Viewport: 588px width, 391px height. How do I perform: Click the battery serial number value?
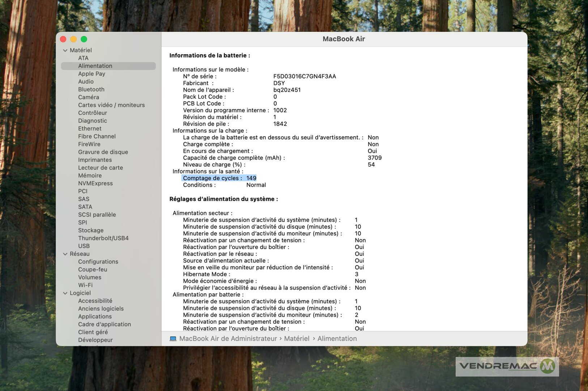click(304, 76)
